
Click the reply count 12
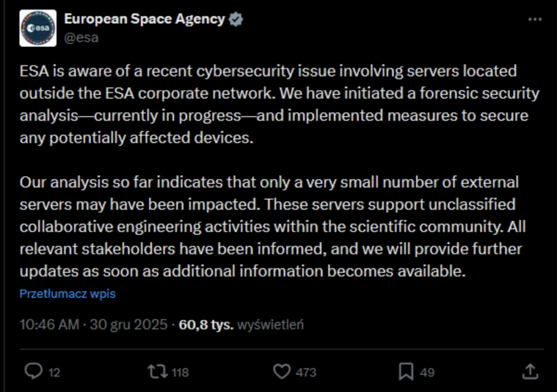click(54, 373)
